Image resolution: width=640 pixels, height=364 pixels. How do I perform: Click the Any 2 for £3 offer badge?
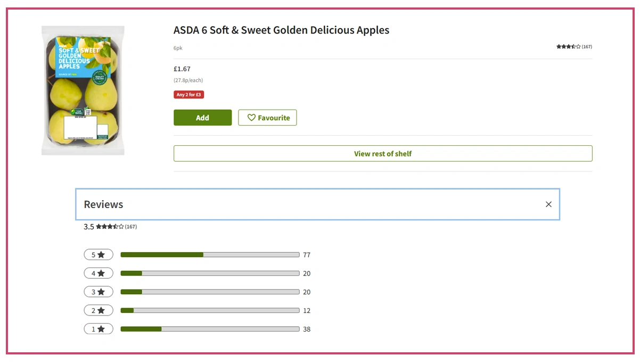[188, 95]
